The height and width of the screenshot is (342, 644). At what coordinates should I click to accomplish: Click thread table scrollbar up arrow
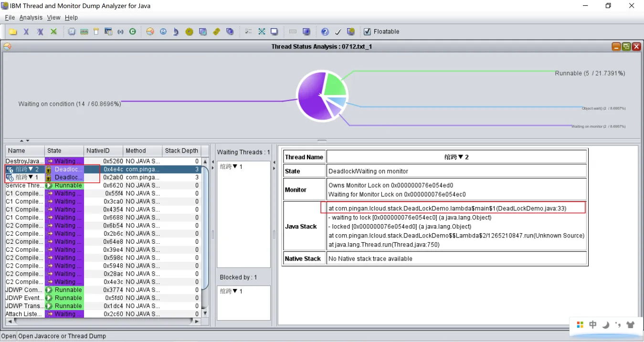205,161
